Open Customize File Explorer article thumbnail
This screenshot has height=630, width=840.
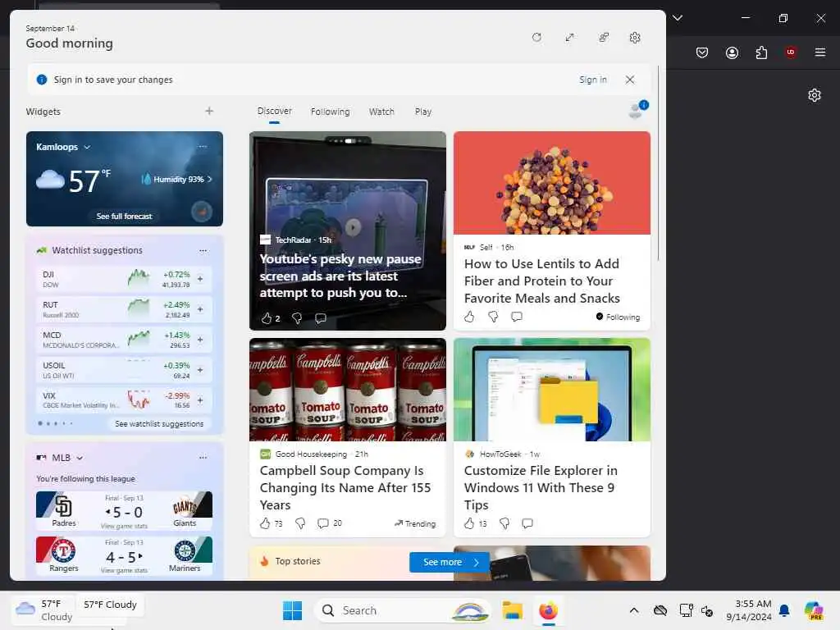pos(552,390)
